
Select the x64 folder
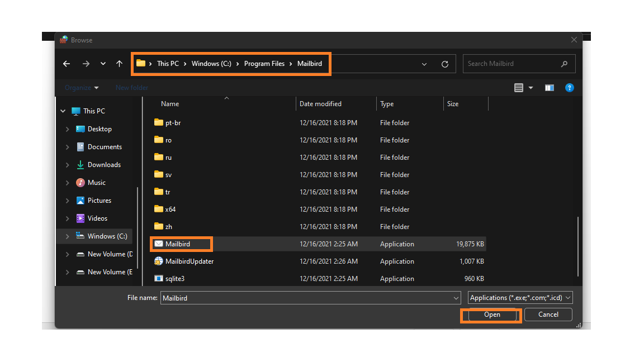click(171, 209)
